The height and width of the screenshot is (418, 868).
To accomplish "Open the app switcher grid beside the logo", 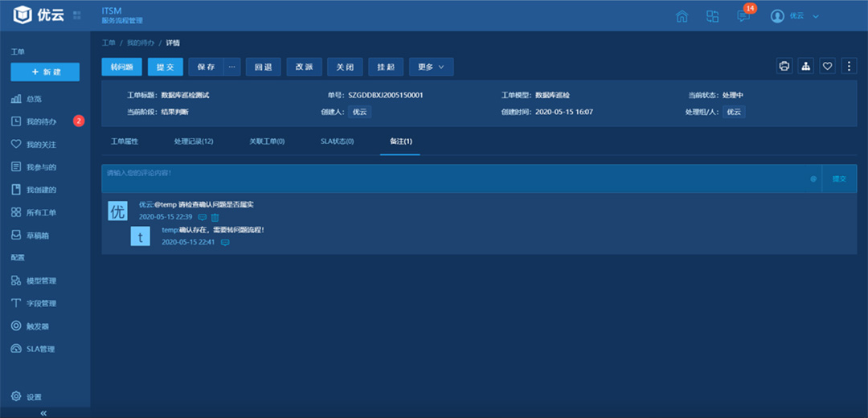I will 76,15.
